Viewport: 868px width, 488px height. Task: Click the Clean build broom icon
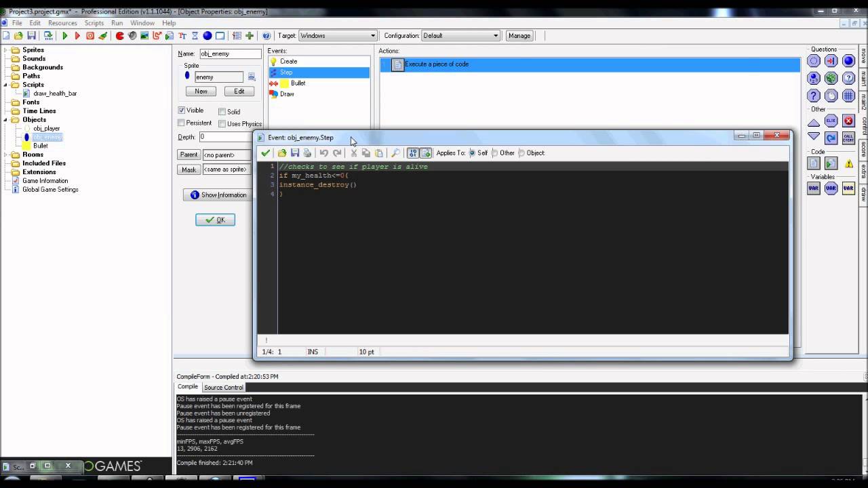tap(103, 36)
